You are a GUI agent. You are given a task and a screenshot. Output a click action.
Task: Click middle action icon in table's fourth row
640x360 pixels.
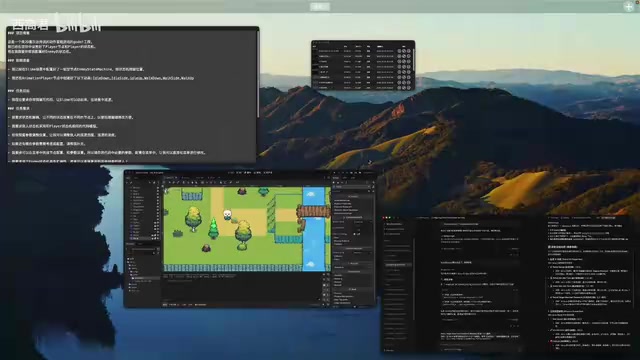click(x=404, y=67)
